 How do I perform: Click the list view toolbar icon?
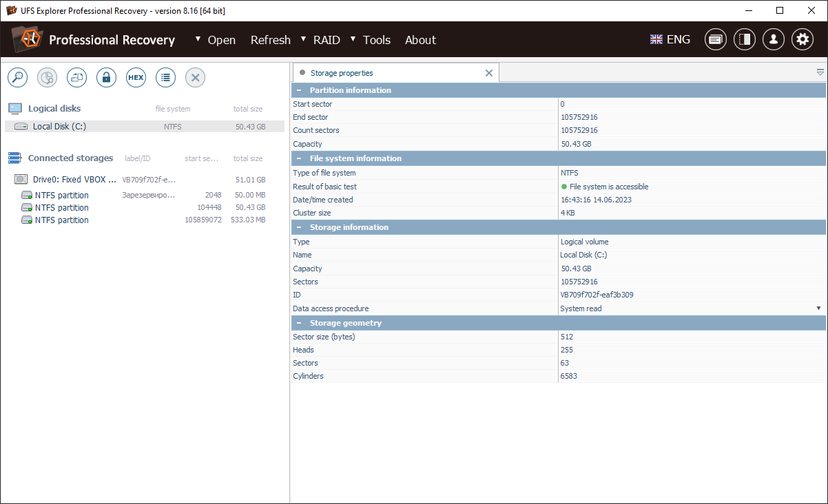[x=165, y=78]
